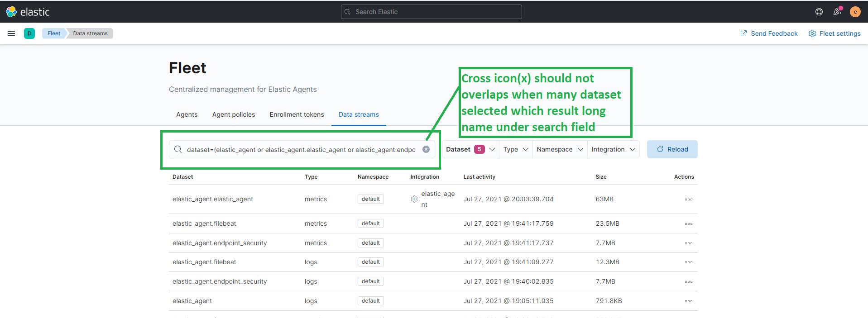Image resolution: width=868 pixels, height=318 pixels.
Task: Open the Integration filter dropdown
Action: (x=613, y=149)
